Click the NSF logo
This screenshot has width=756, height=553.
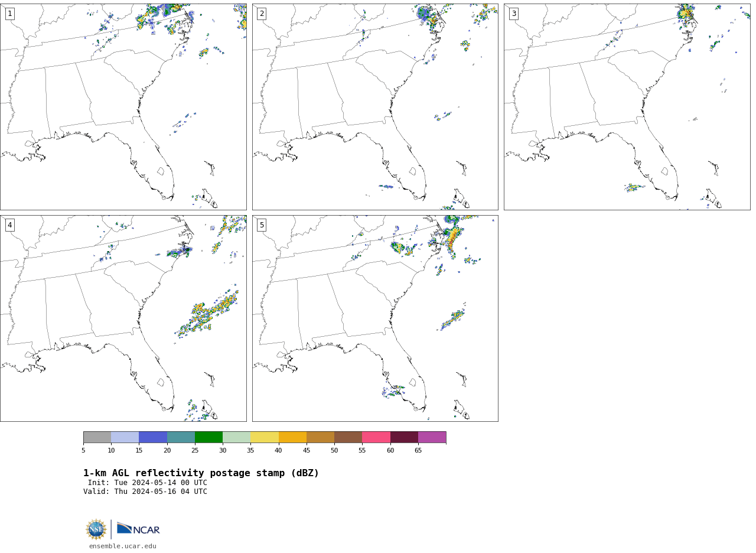pos(96,529)
